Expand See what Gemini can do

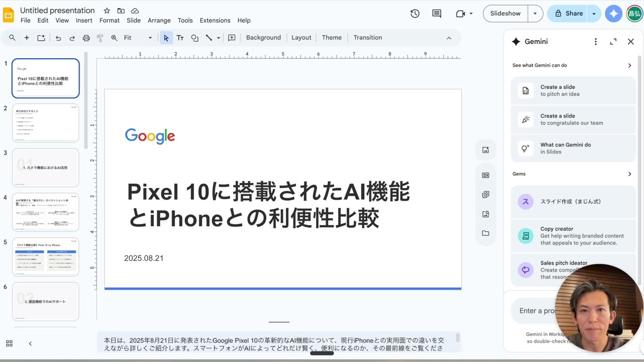click(629, 65)
